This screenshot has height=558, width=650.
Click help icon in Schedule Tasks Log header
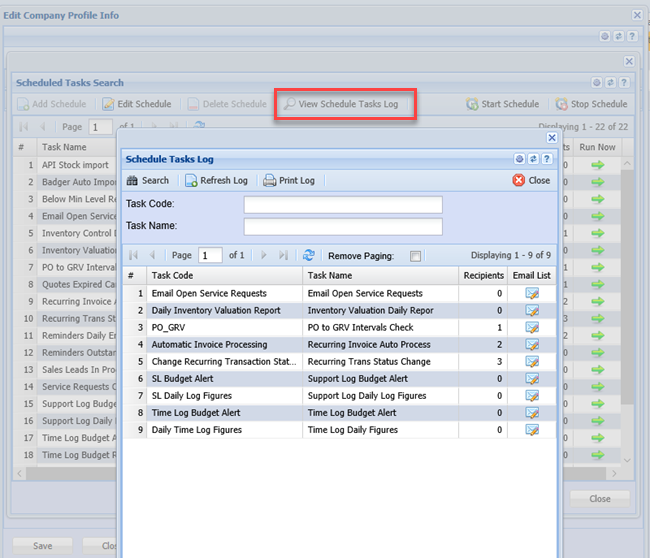[546, 159]
